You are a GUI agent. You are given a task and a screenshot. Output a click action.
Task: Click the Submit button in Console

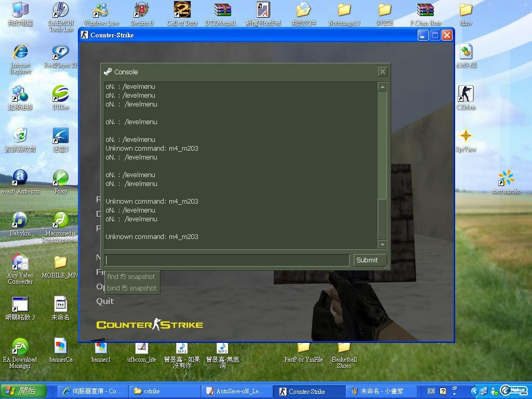pos(370,260)
